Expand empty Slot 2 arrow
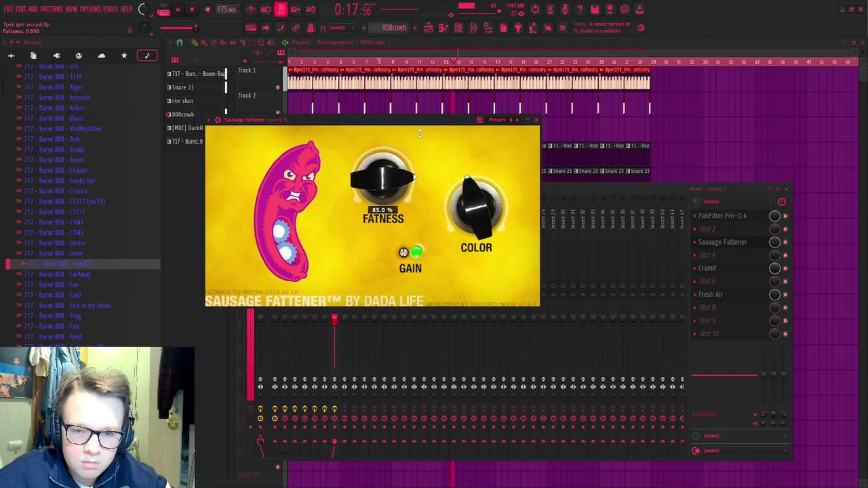This screenshot has height=488, width=868. tap(694, 229)
